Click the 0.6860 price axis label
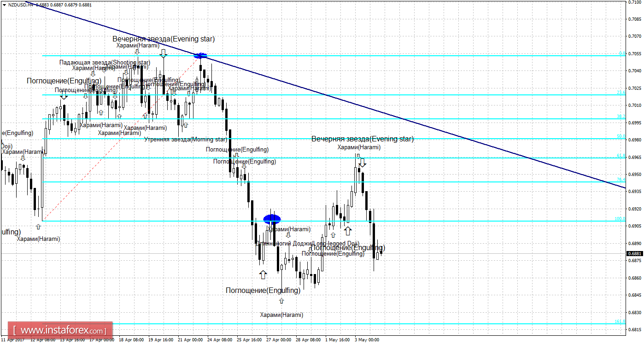The height and width of the screenshot is (345, 644). (635, 278)
